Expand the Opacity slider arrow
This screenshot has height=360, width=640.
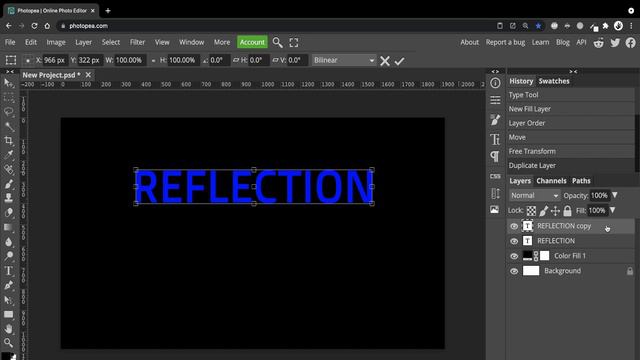(x=615, y=195)
